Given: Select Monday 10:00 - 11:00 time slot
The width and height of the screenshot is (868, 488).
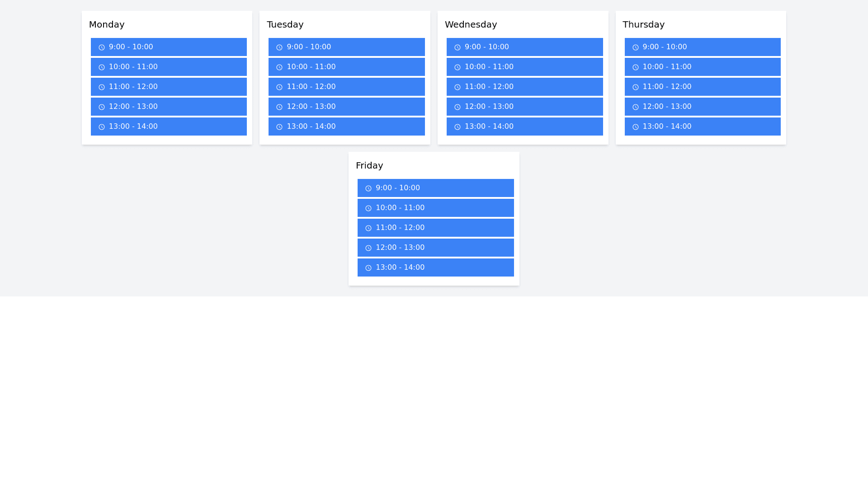Looking at the screenshot, I should [x=168, y=67].
